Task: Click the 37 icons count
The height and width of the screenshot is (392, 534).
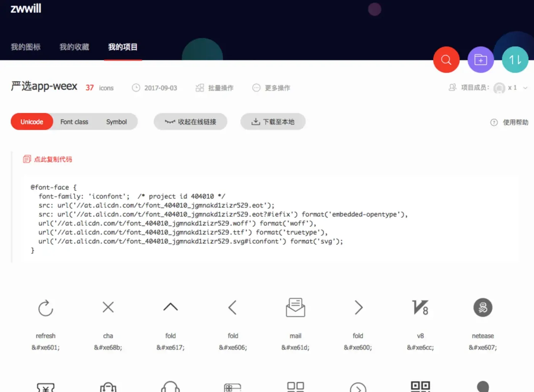Action: (x=100, y=88)
